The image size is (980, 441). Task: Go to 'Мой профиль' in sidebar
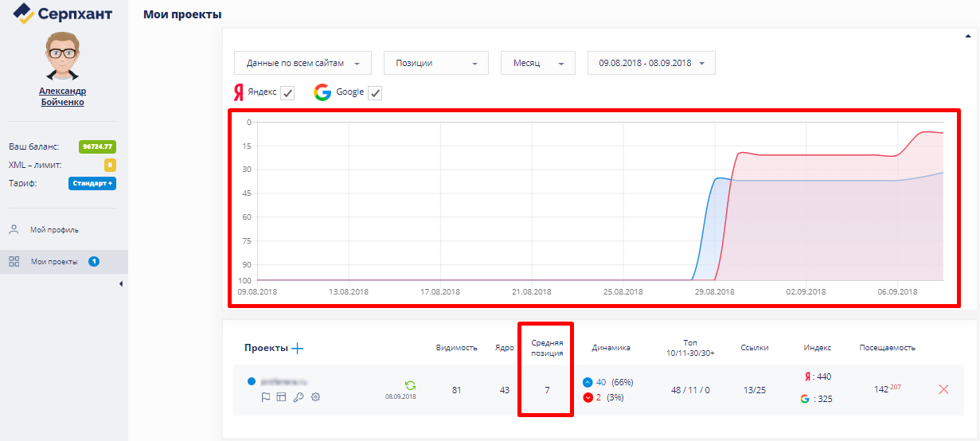[x=54, y=230]
